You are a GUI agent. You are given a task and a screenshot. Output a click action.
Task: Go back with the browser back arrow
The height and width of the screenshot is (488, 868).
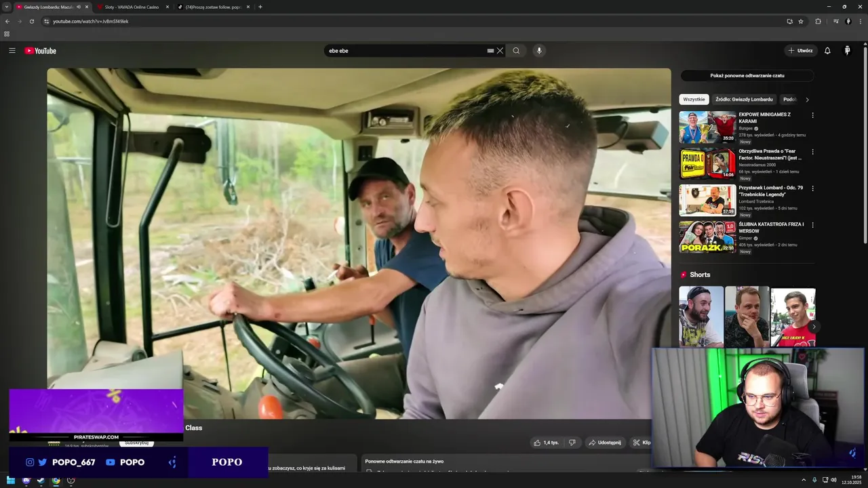[x=7, y=21]
